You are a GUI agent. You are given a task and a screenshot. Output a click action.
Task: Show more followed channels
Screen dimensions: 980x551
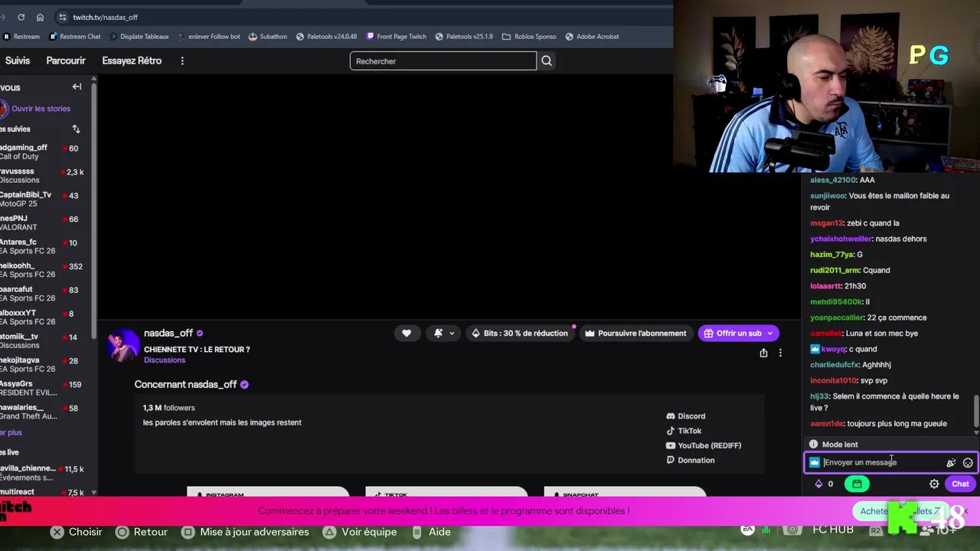point(11,432)
